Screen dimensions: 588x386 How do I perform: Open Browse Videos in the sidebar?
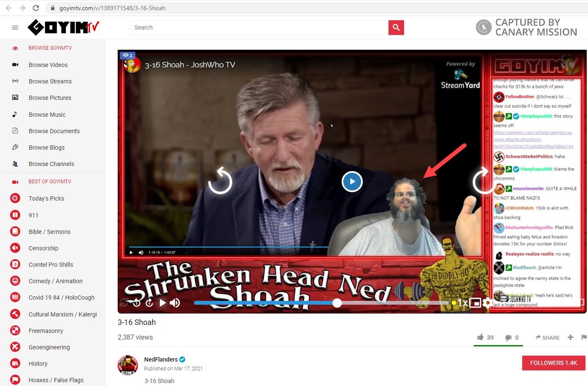point(48,65)
